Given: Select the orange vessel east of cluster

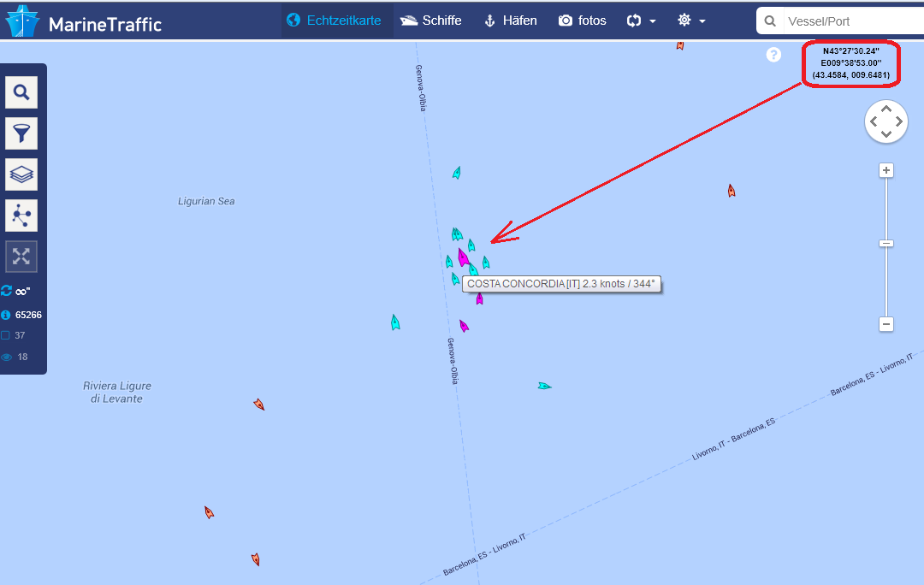Looking at the screenshot, I should click(x=731, y=190).
